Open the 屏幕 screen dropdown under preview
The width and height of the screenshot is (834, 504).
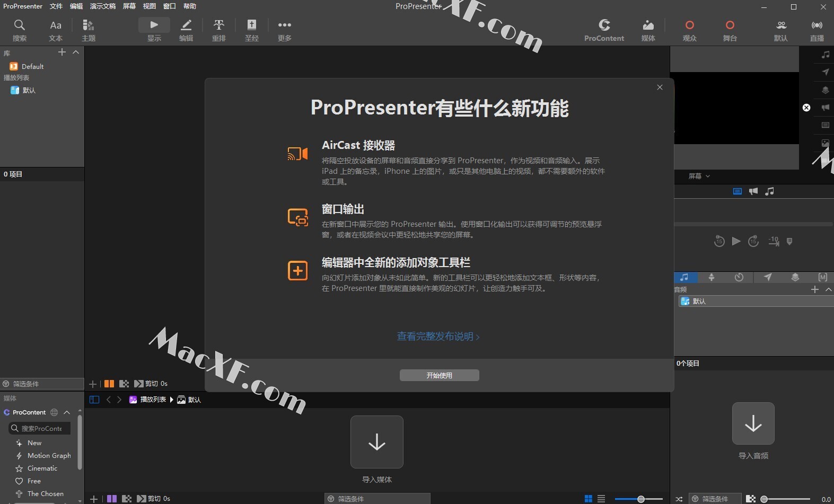point(699,176)
